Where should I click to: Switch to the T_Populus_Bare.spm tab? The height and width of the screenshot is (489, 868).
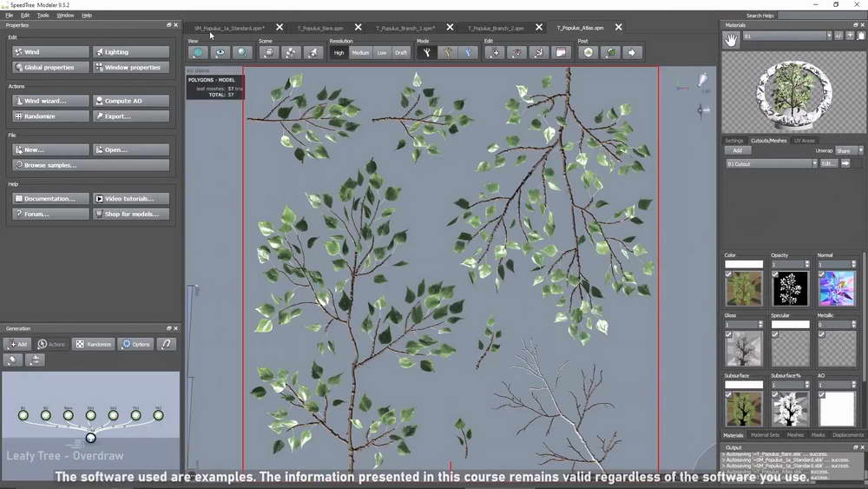[x=320, y=28]
